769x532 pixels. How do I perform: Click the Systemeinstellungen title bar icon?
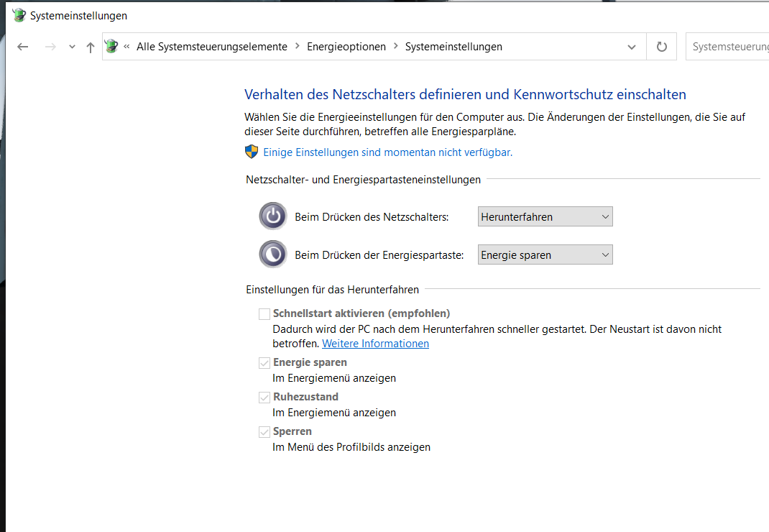[19, 15]
